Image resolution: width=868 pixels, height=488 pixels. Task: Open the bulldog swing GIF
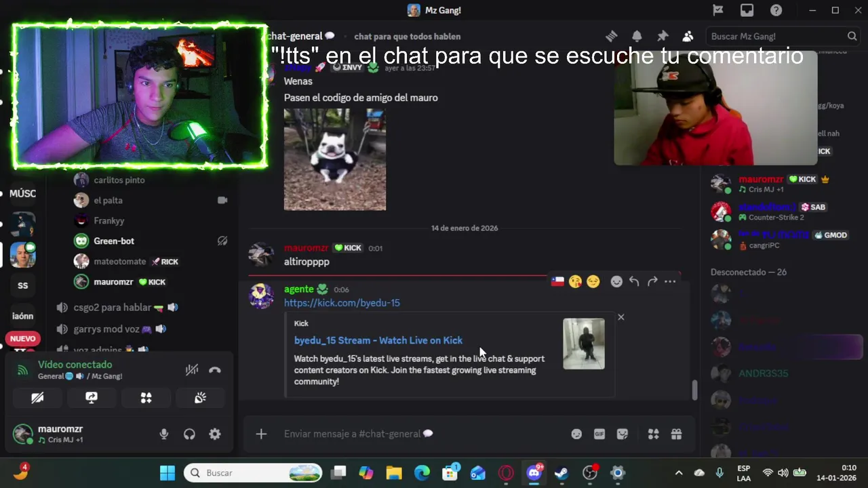point(335,159)
